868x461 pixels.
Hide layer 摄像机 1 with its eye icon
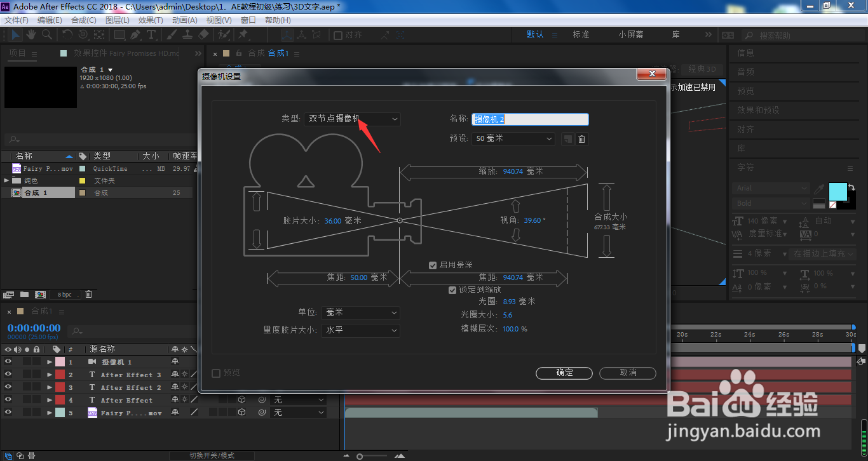pyautogui.click(x=8, y=362)
